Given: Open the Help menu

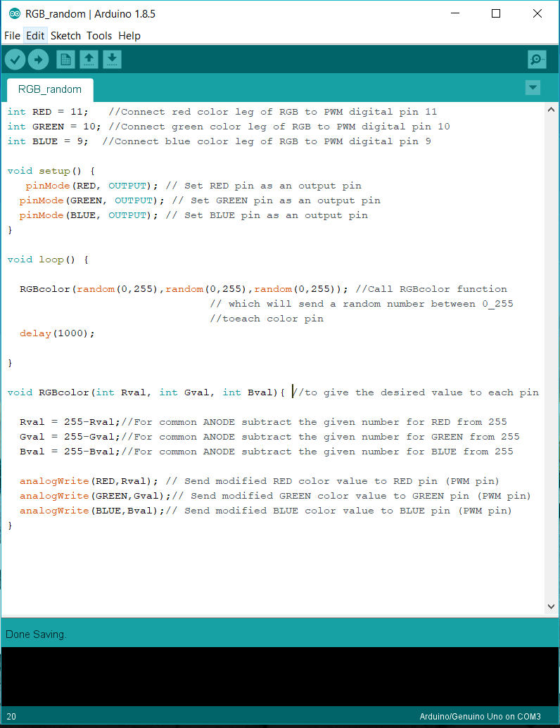Looking at the screenshot, I should 129,36.
